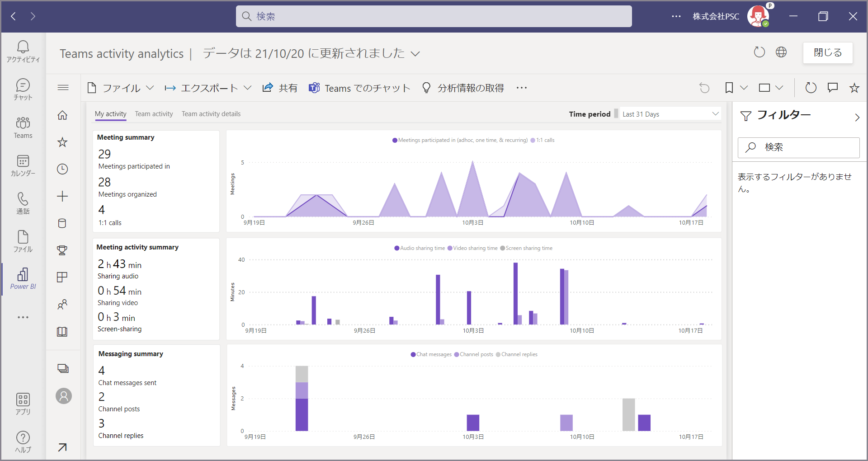Click Chat messages legend swatch
Screen dimensions: 868x461
click(413, 354)
